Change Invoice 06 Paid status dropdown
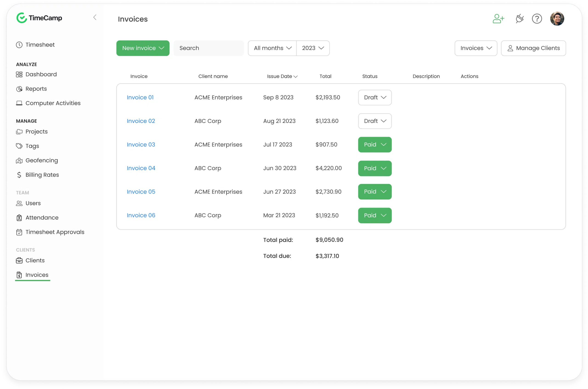The height and width of the screenshot is (389, 588). (x=375, y=216)
